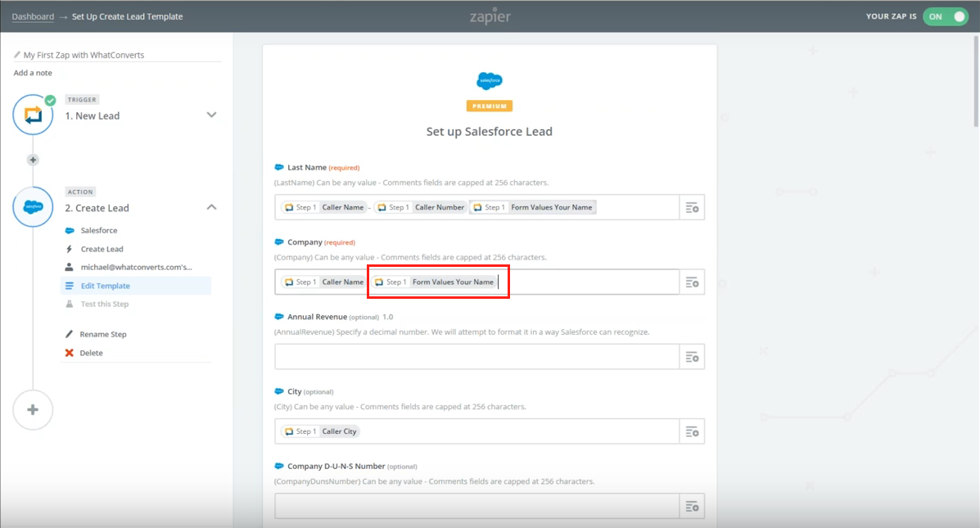
Task: Open the Dashboard breadcrumb link
Action: 33,17
